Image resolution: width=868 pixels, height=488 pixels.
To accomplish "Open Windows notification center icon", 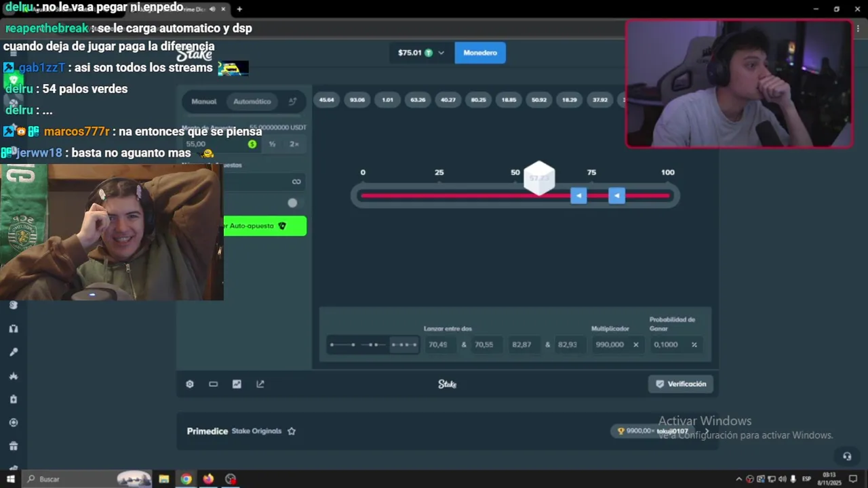I will (x=853, y=479).
